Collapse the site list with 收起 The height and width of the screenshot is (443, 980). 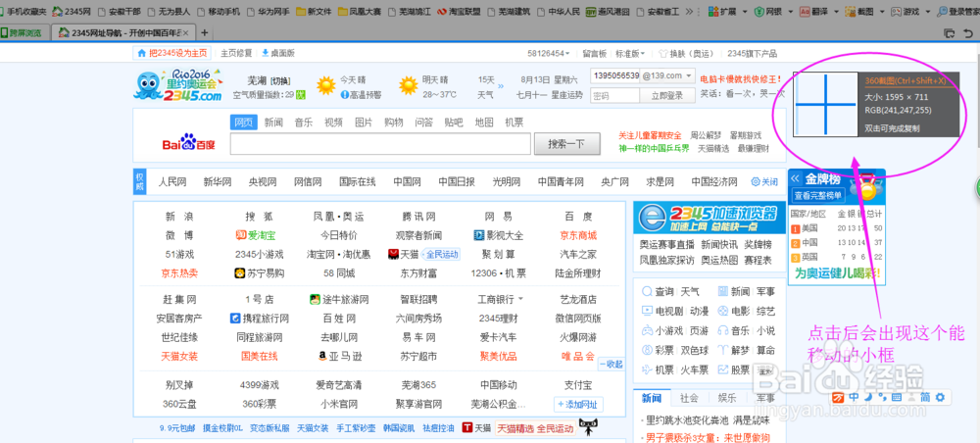(611, 364)
